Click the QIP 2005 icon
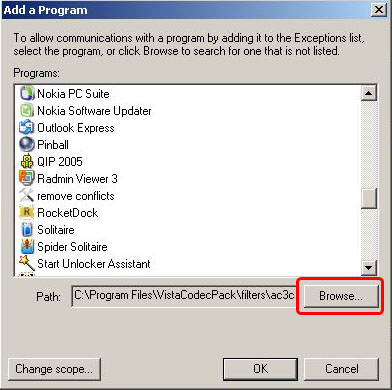 coord(27,161)
